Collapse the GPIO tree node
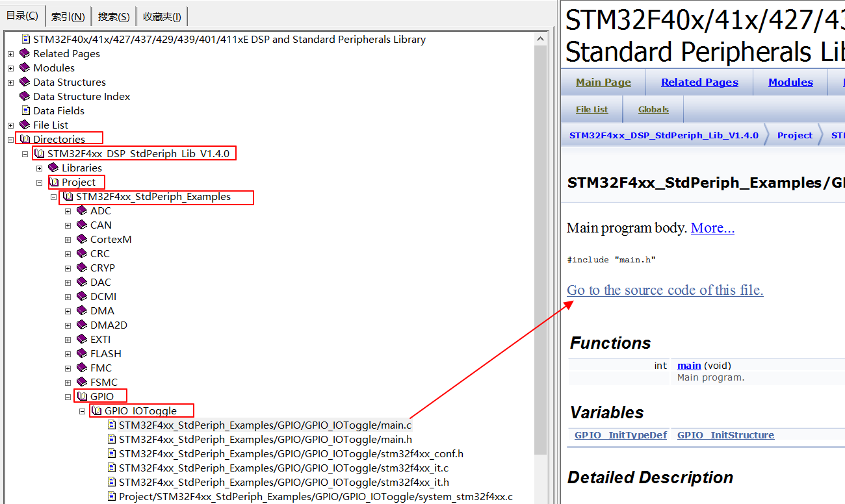This screenshot has width=845, height=504. pos(68,397)
